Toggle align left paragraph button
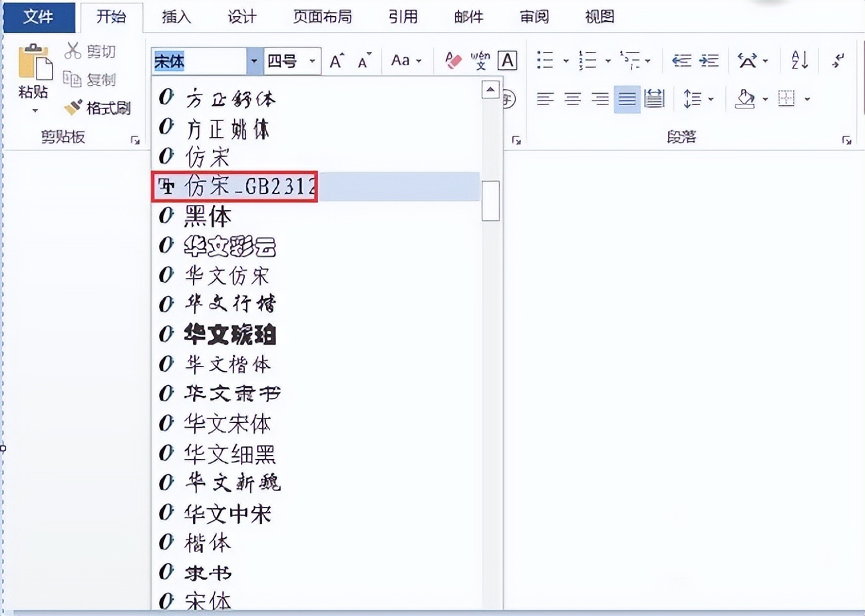This screenshot has width=865, height=616. click(545, 100)
